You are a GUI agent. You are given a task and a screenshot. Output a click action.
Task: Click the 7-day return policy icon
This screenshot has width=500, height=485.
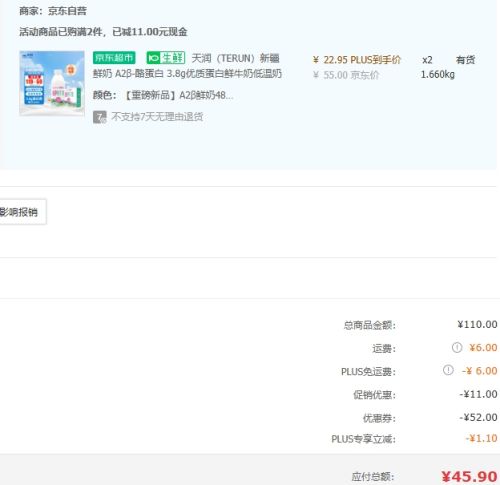coord(100,117)
